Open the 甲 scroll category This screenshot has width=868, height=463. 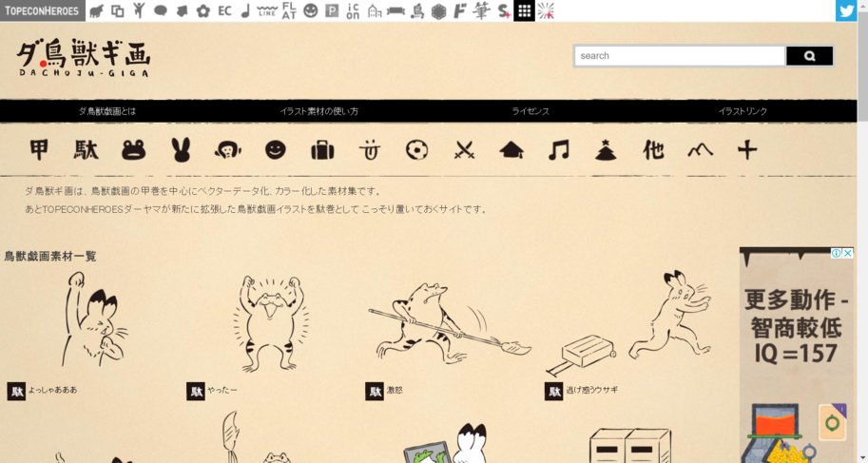pyautogui.click(x=39, y=150)
